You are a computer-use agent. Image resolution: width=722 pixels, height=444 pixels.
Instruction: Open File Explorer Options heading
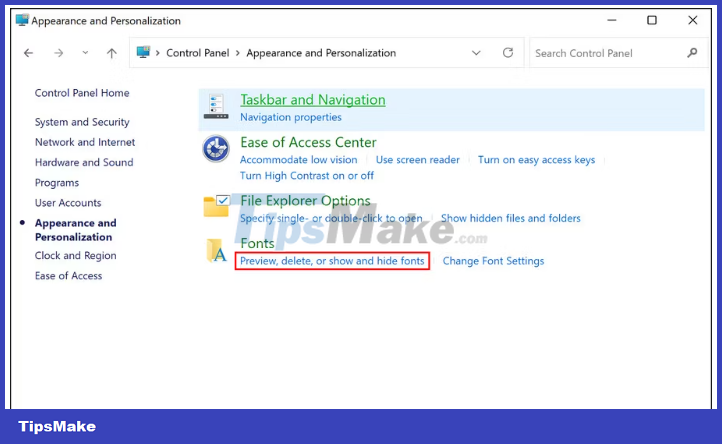(x=305, y=201)
